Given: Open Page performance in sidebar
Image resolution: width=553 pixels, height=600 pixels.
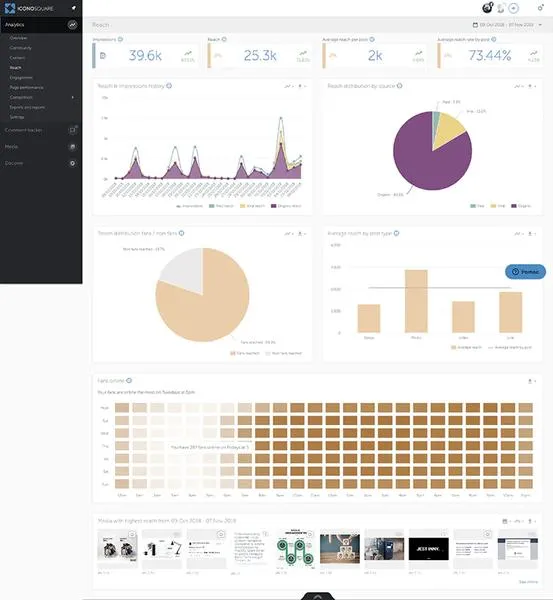Looking at the screenshot, I should (26, 88).
